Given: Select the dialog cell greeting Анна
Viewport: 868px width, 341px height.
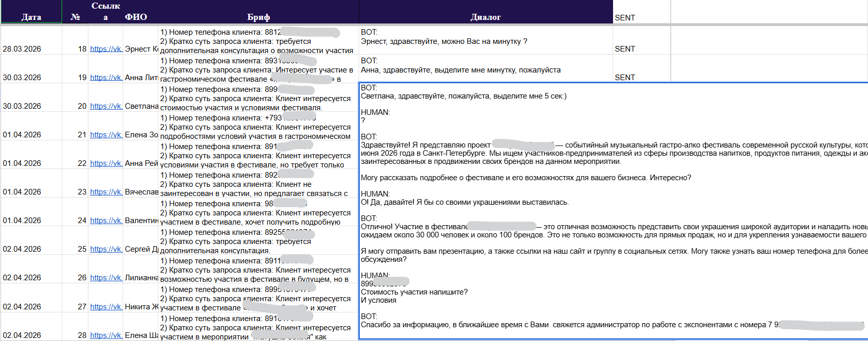Looking at the screenshot, I should (x=486, y=69).
